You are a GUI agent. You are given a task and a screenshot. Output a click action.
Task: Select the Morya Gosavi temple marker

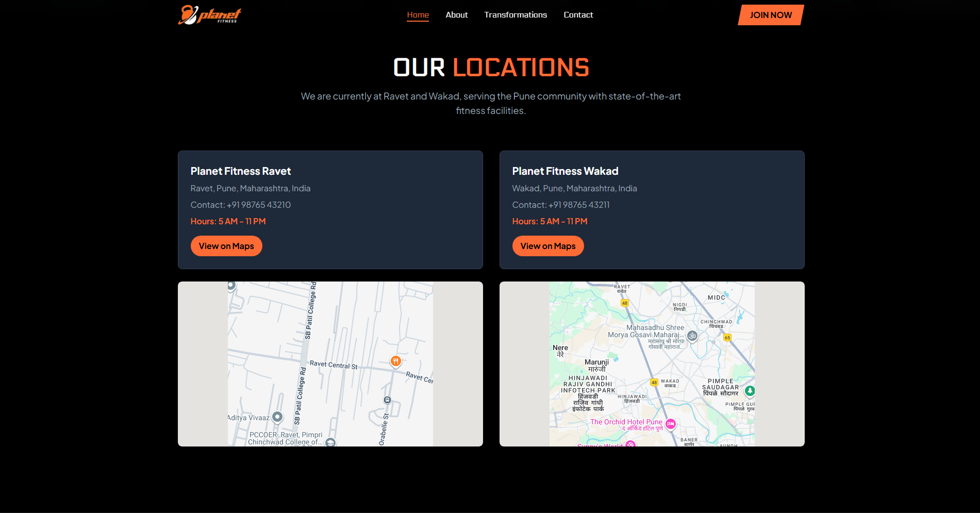tap(692, 336)
